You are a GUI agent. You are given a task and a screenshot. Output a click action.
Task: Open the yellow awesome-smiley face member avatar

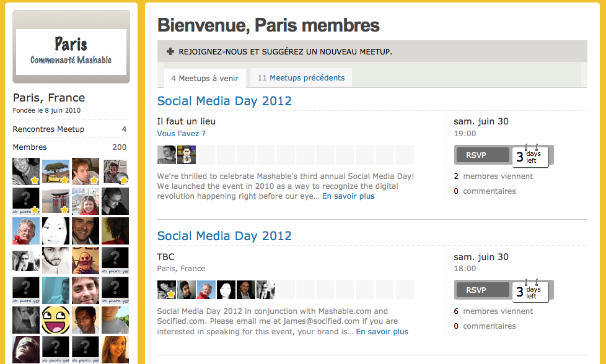(56, 320)
